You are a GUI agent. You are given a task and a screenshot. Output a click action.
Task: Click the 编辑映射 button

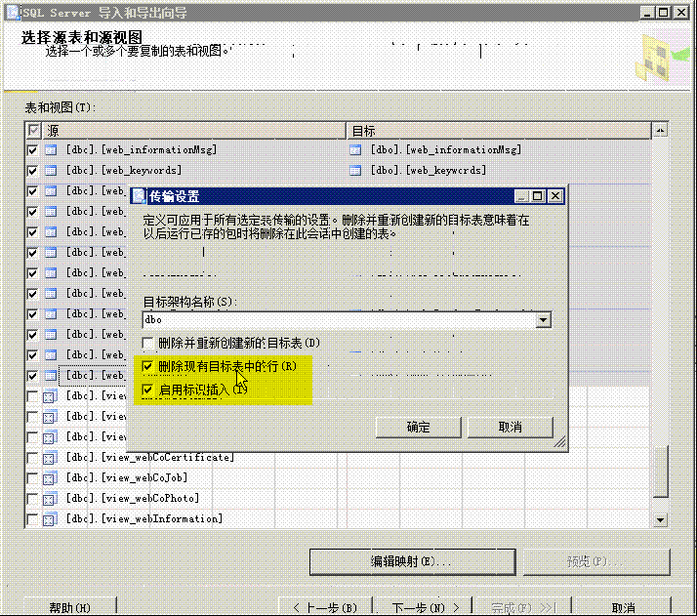[411, 562]
